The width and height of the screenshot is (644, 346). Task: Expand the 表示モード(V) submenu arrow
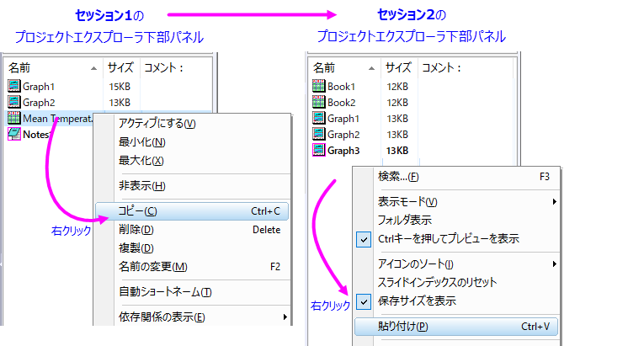pyautogui.click(x=554, y=202)
